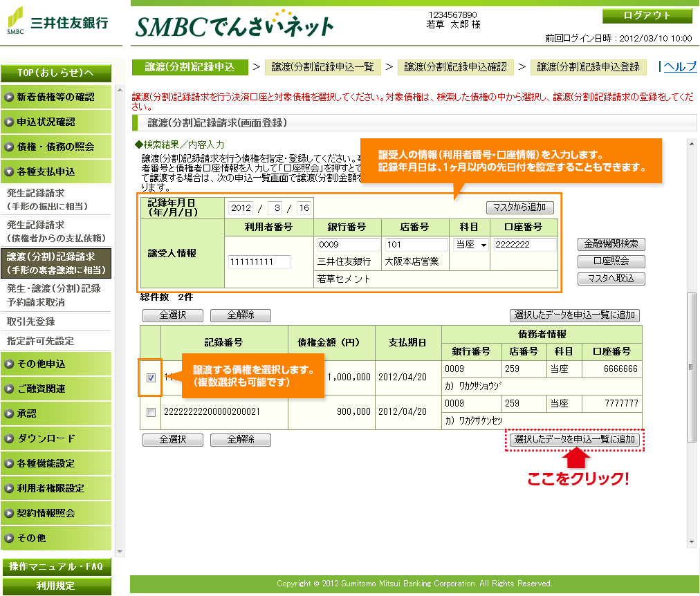Viewport: 700px width, 596px height.
Task: Select 譲渡(分割)記録申込登録 step tab
Action: (x=589, y=67)
